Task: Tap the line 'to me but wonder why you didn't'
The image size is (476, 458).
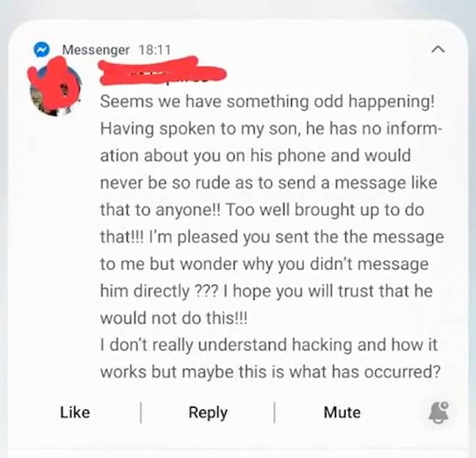Action: pyautogui.click(x=264, y=264)
